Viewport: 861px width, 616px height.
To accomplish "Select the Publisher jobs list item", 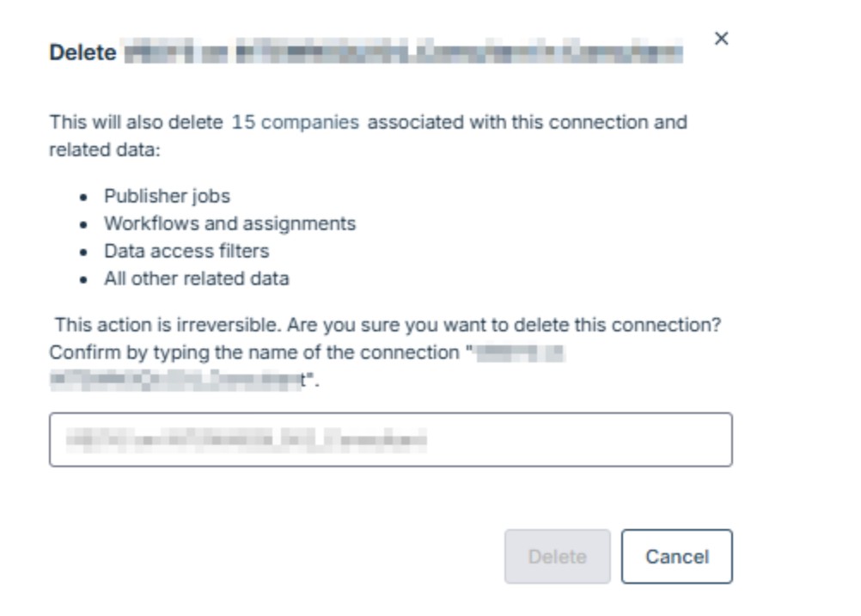I will pos(168,196).
